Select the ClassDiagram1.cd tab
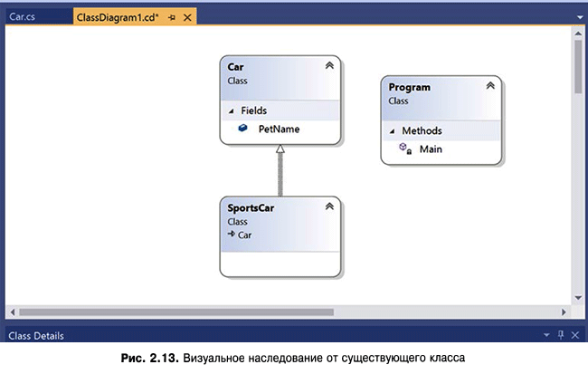Image resolution: width=588 pixels, height=374 pixels. (x=118, y=17)
